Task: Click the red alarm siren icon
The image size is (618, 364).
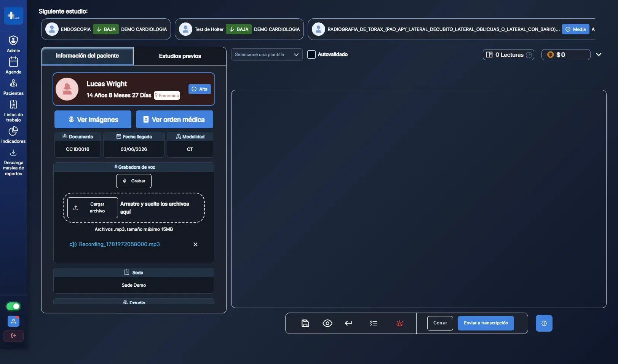Action: point(400,323)
